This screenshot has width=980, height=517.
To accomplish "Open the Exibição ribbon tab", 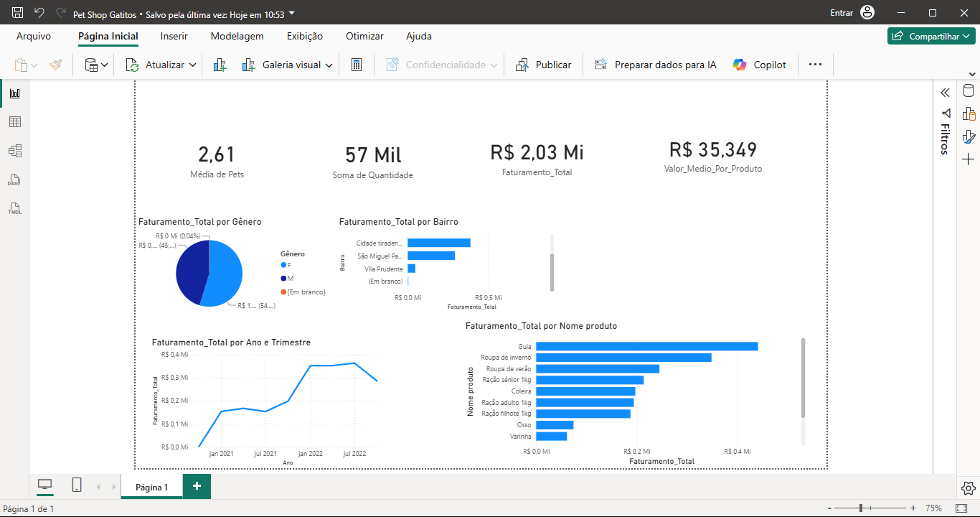I will pos(305,36).
